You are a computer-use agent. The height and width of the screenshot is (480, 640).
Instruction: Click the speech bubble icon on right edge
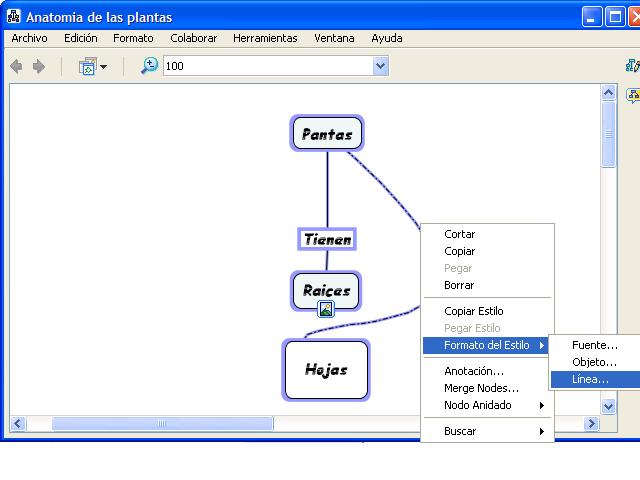[632, 95]
